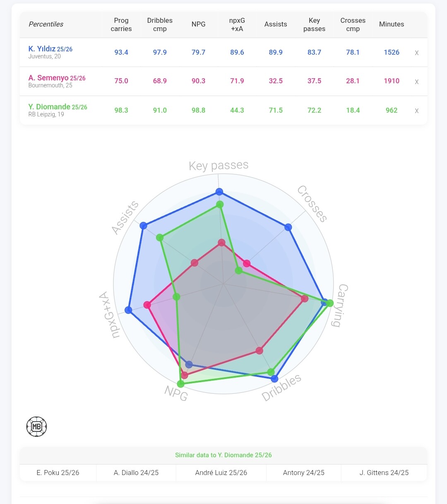447x504 pixels.
Task: Sort by Minutes column header
Action: [391, 24]
